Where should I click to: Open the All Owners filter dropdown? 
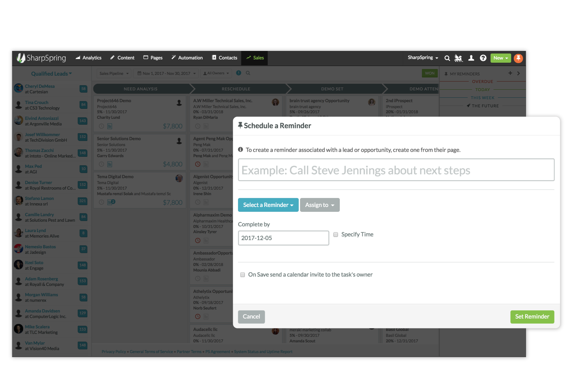[x=216, y=73]
